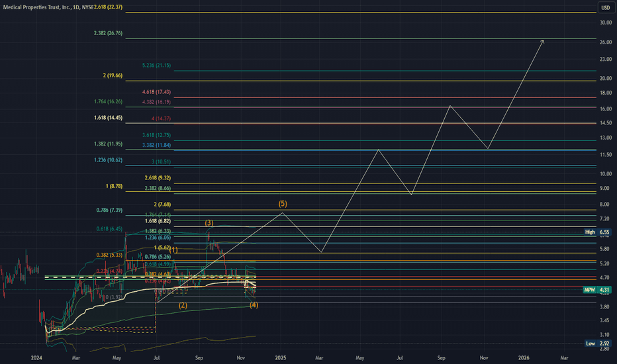Click the 1 (8.78) Fibonacci label
This screenshot has width=617, height=364.
[114, 186]
